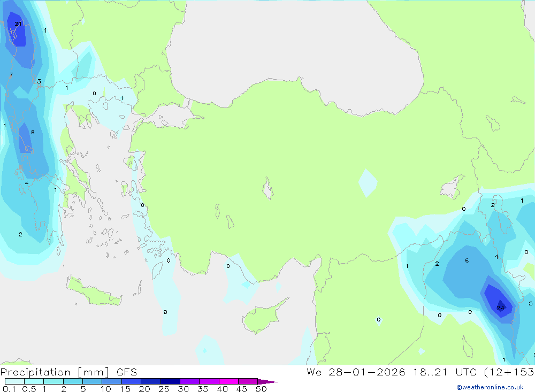Click the '35' legend scale label
The height and width of the screenshot is (392, 535).
(x=203, y=389)
